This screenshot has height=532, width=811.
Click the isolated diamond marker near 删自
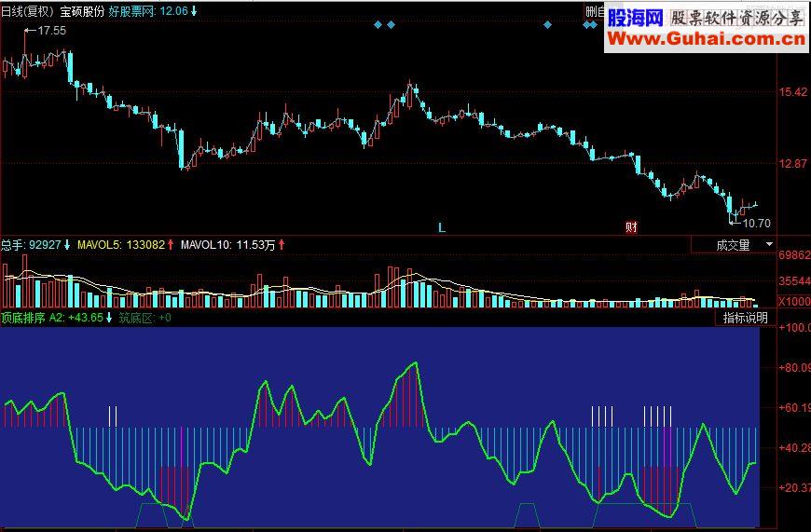548,25
